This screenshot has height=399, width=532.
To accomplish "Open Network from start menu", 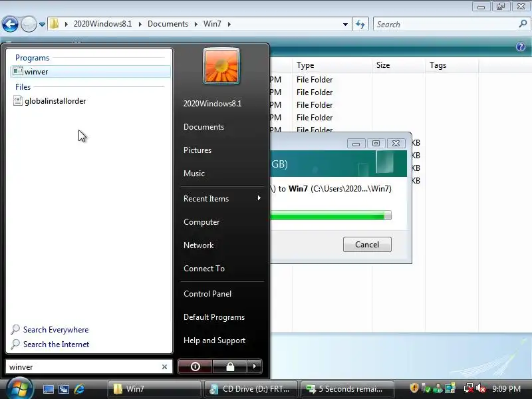I will coord(198,245).
